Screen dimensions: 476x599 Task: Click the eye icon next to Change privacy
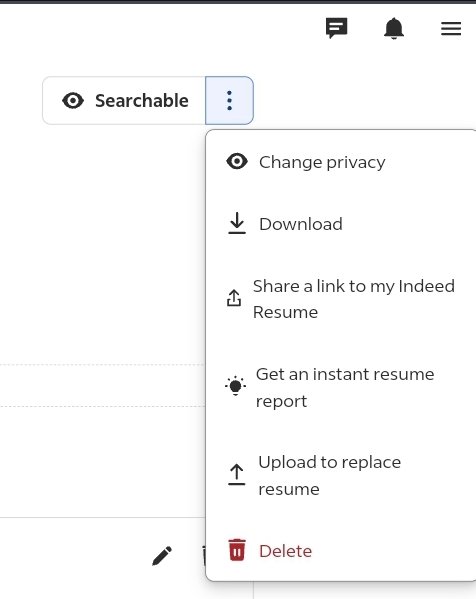237,161
